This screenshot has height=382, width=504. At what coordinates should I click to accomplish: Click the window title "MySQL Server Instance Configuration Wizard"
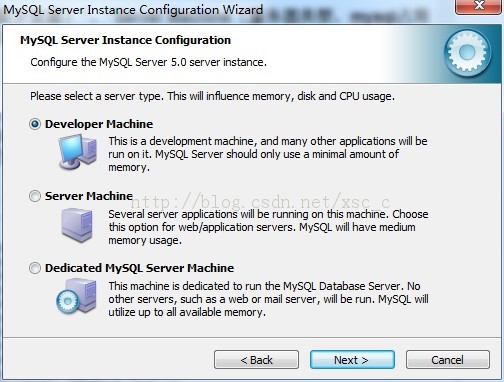[133, 10]
